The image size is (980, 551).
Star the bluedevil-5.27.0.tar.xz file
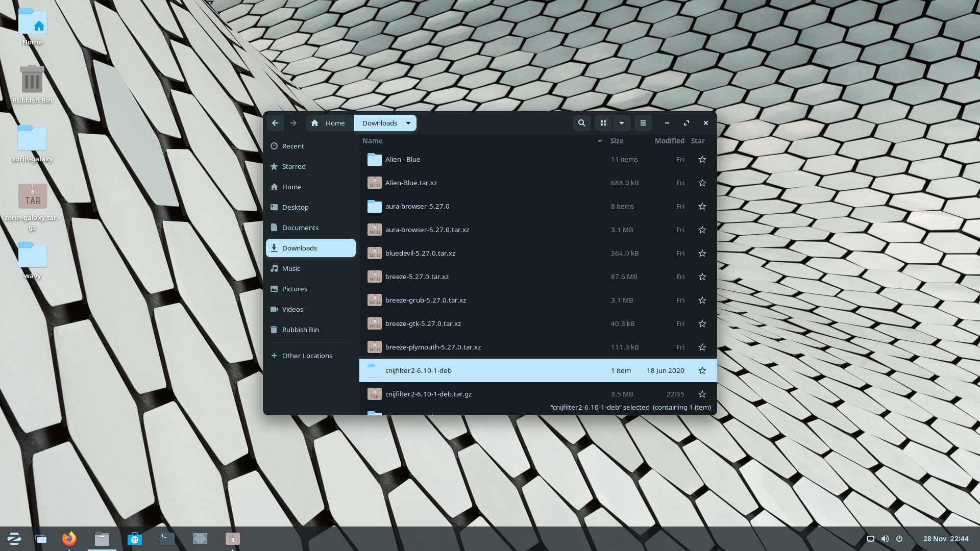(702, 254)
